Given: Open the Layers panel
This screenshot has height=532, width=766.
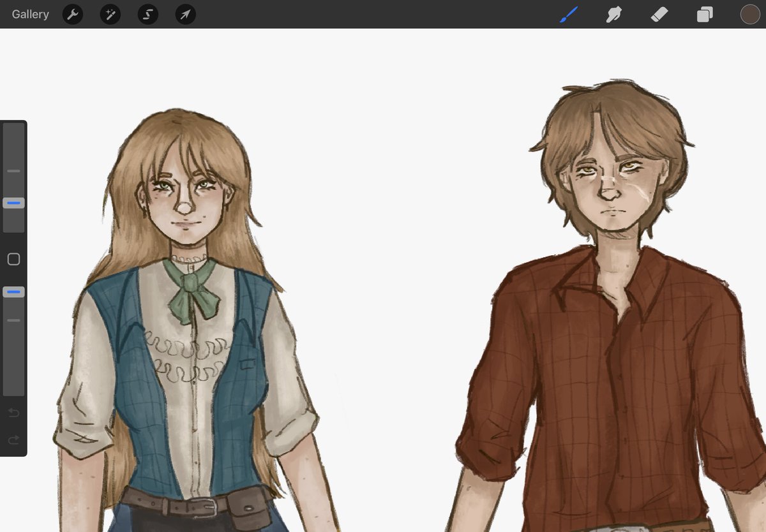Looking at the screenshot, I should click(705, 14).
